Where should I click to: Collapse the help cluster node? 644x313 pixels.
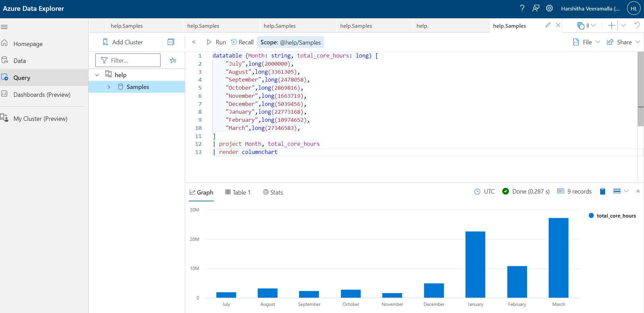pyautogui.click(x=97, y=75)
